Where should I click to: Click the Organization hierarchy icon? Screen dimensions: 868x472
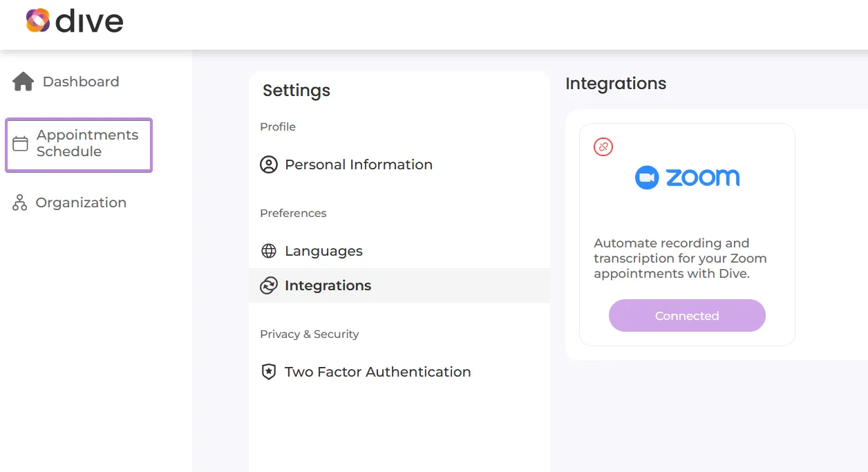point(20,202)
